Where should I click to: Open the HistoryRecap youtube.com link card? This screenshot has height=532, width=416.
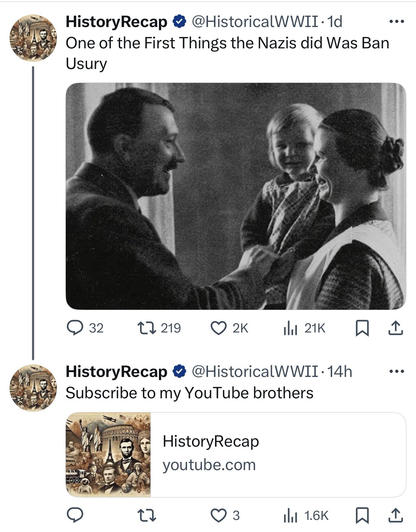277,454
